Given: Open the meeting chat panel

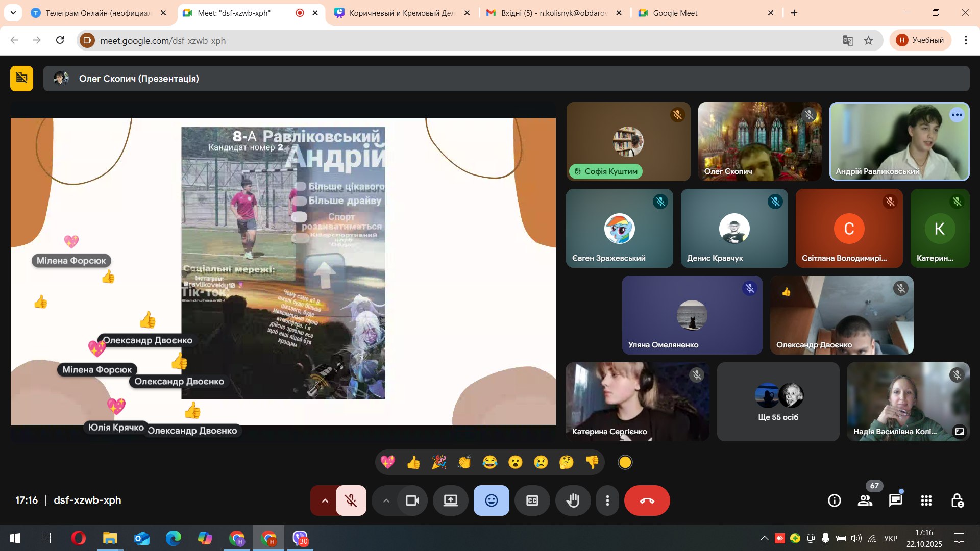Looking at the screenshot, I should (896, 500).
